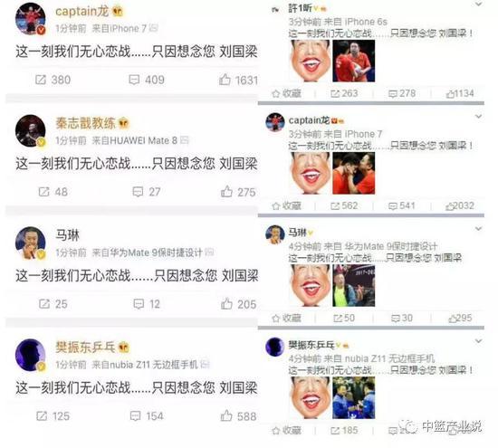View hug photo in right-column captain龙 post
498x448 pixels.
353,173
